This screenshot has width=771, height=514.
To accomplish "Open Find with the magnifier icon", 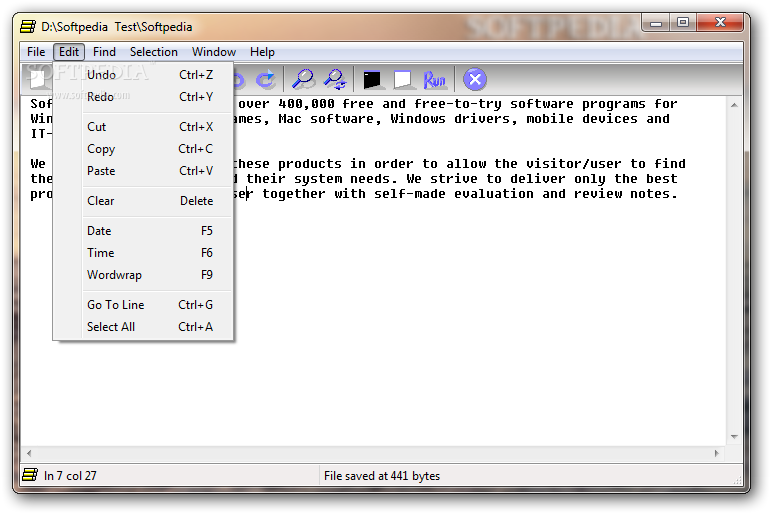I will coord(303,79).
